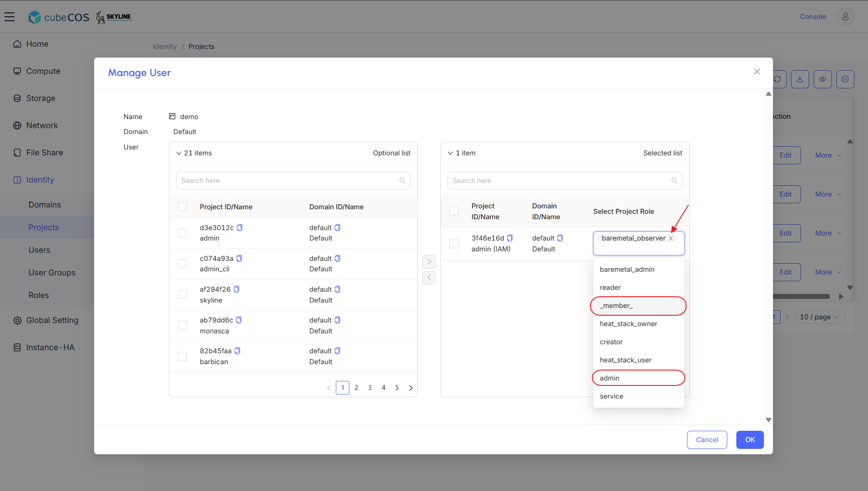Go to page 2 of Optional list
This screenshot has height=491, width=868.
tap(356, 388)
